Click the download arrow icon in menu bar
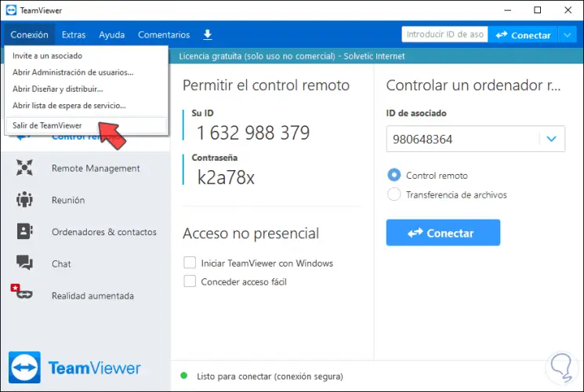 208,34
